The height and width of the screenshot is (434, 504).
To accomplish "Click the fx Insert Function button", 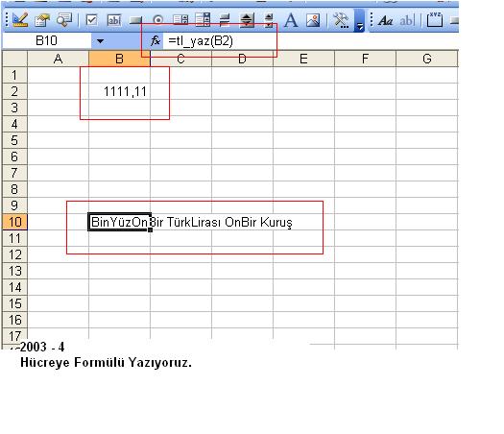I will [156, 41].
